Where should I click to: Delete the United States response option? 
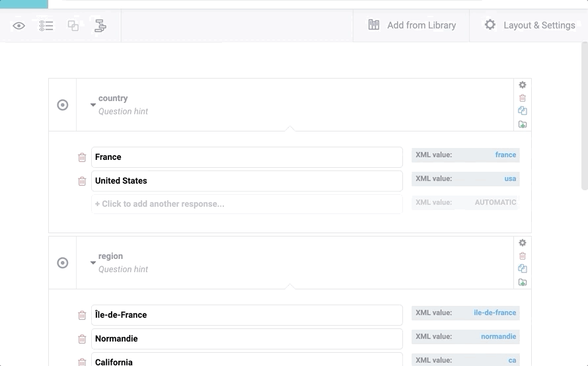pyautogui.click(x=82, y=181)
